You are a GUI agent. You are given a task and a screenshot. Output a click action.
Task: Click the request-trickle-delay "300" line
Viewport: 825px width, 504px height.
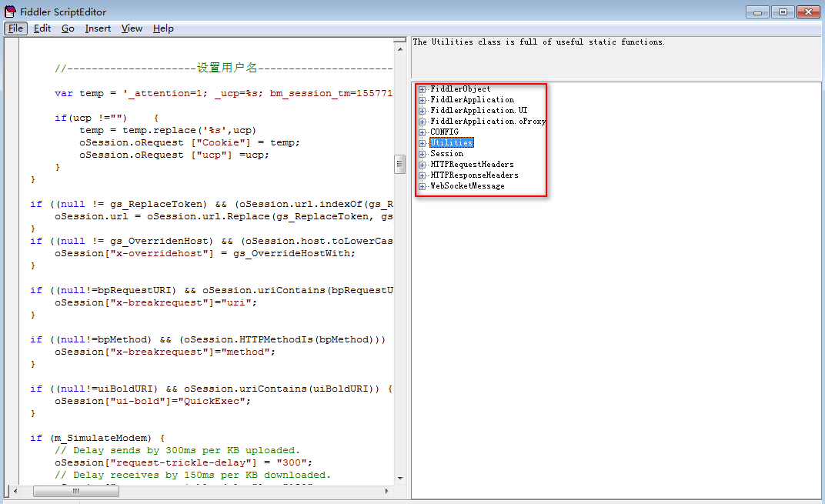tap(184, 462)
